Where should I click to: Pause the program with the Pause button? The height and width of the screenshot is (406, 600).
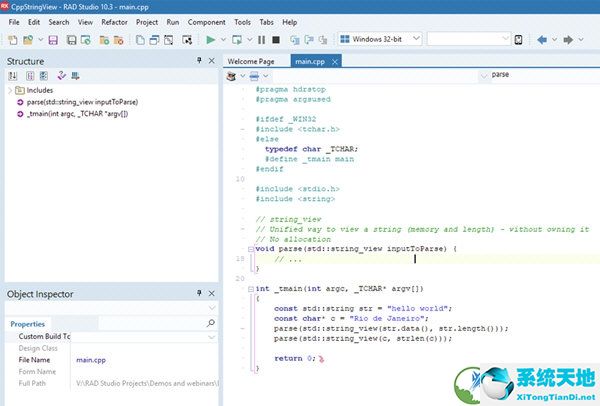262,40
